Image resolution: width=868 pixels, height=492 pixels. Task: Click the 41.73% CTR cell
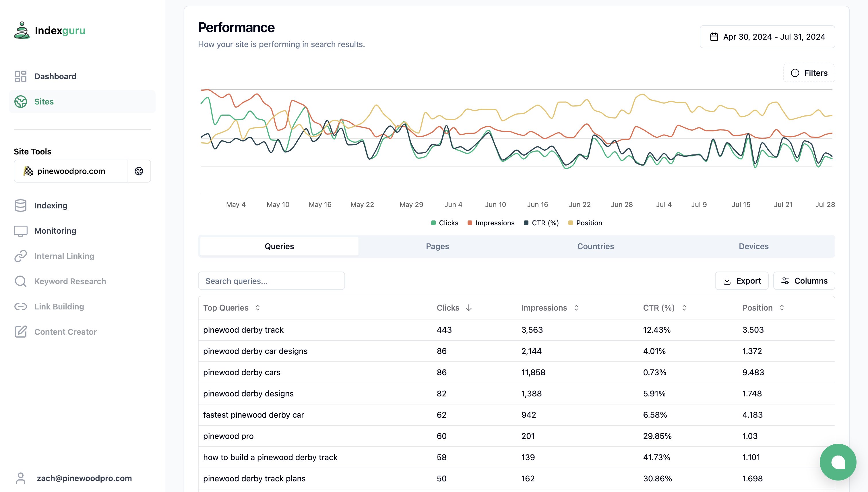(657, 458)
